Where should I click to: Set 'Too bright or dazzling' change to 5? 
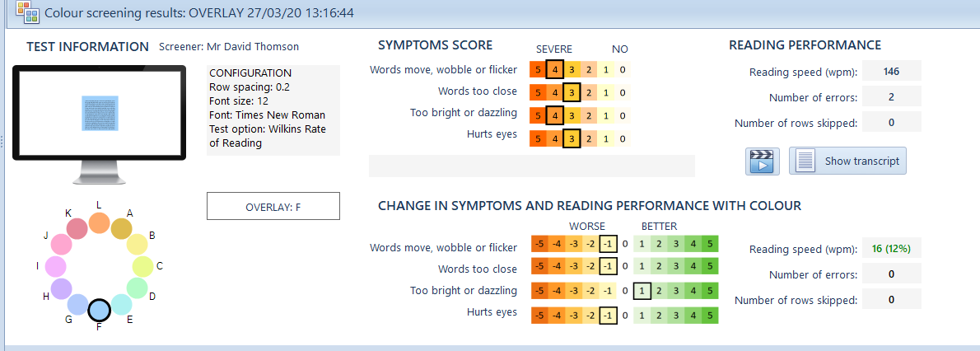[710, 290]
